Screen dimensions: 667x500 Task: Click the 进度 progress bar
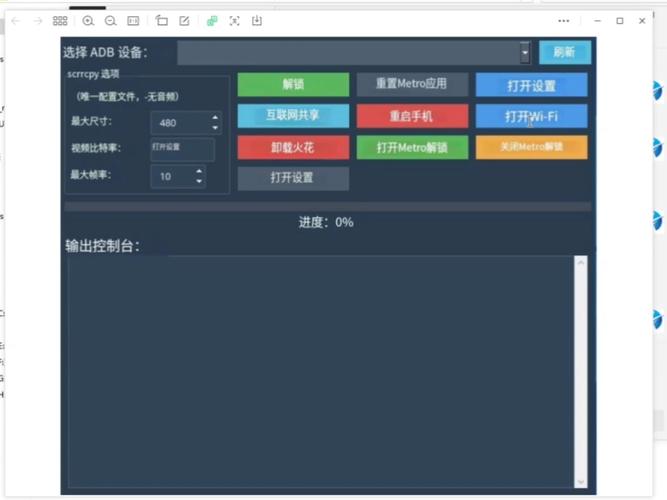327,207
